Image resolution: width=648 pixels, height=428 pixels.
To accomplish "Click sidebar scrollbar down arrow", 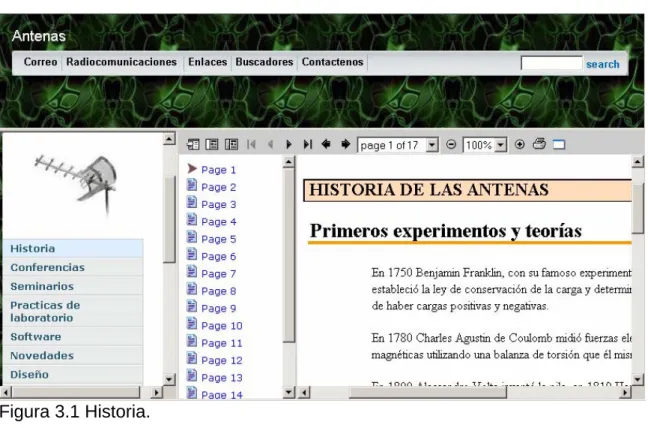I will tap(169, 379).
